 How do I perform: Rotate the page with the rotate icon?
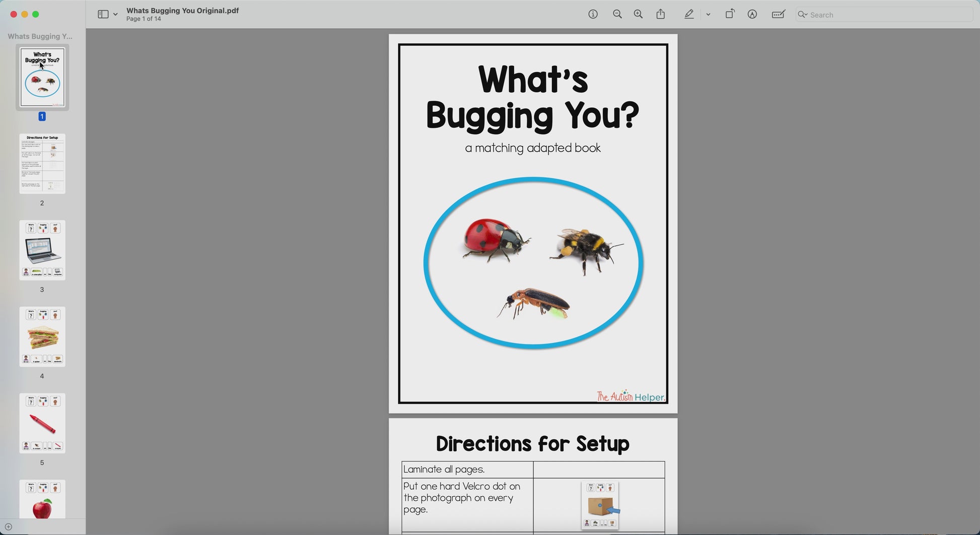pos(730,15)
